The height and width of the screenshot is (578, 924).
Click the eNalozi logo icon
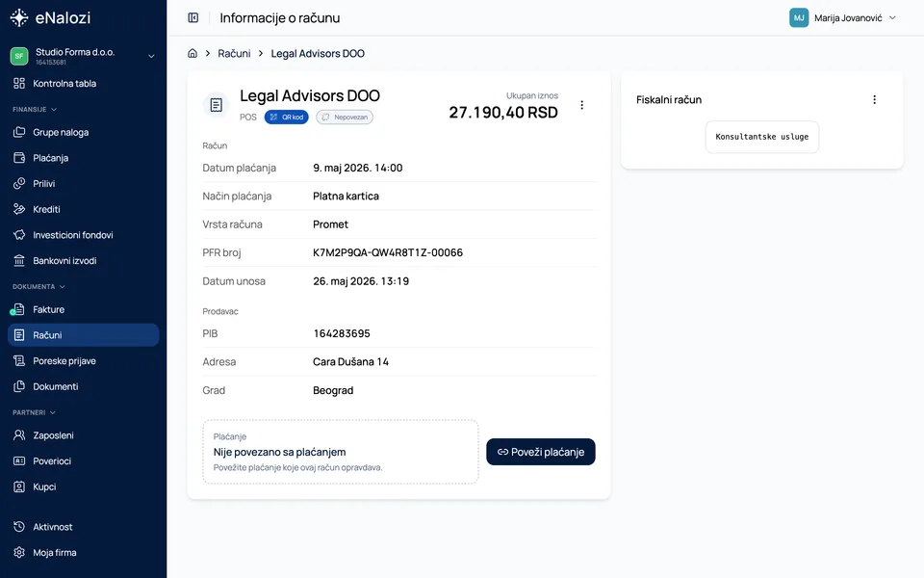coord(19,17)
